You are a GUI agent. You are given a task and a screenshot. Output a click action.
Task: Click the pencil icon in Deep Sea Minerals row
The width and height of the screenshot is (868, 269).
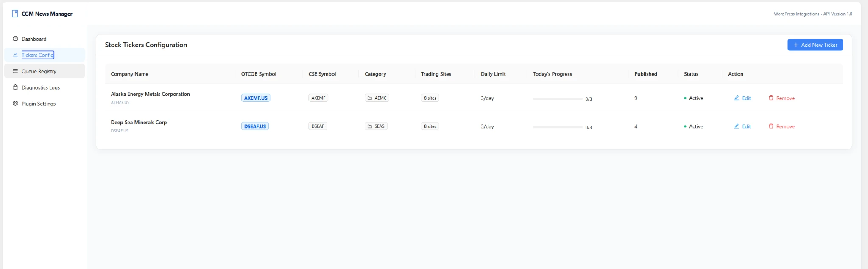(737, 126)
